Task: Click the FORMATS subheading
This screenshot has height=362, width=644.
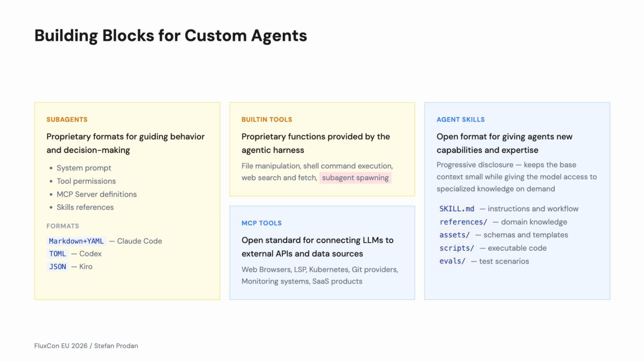Action: (x=63, y=226)
